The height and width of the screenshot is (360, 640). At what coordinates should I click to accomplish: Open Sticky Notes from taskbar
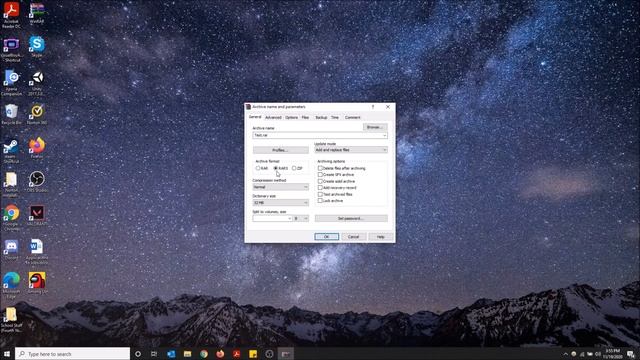click(253, 354)
